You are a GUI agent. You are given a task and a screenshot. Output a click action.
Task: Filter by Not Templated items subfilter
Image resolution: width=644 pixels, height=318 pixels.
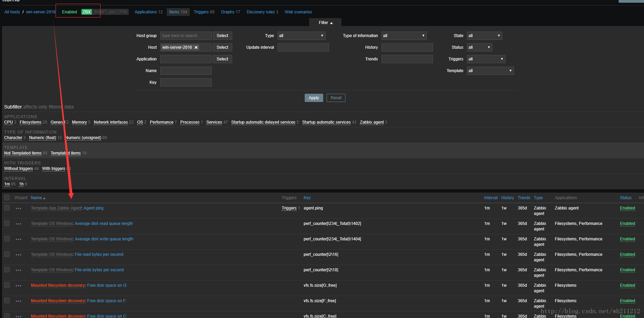coord(23,153)
